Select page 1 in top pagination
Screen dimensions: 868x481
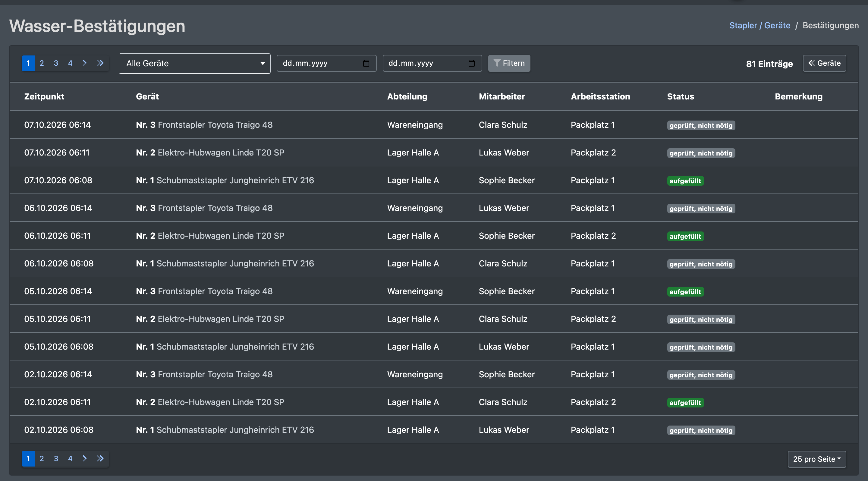[28, 63]
